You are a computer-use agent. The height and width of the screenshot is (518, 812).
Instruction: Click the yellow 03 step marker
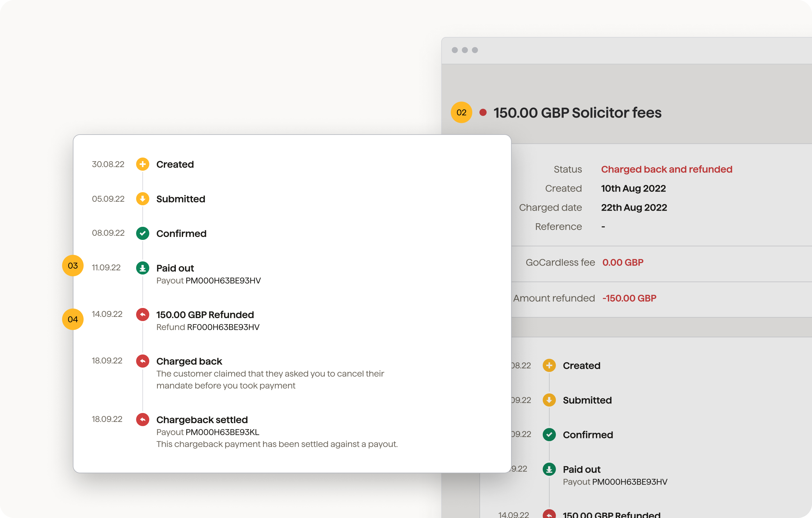click(x=73, y=266)
